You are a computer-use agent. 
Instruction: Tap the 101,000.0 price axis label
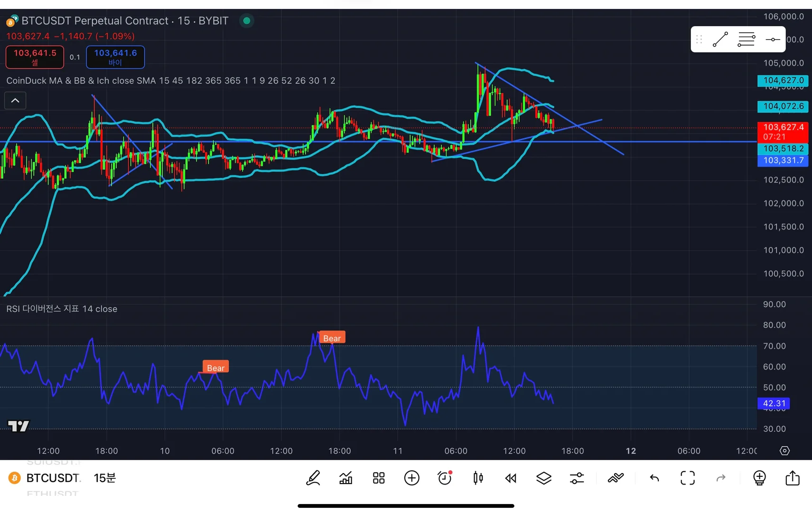[x=784, y=250]
